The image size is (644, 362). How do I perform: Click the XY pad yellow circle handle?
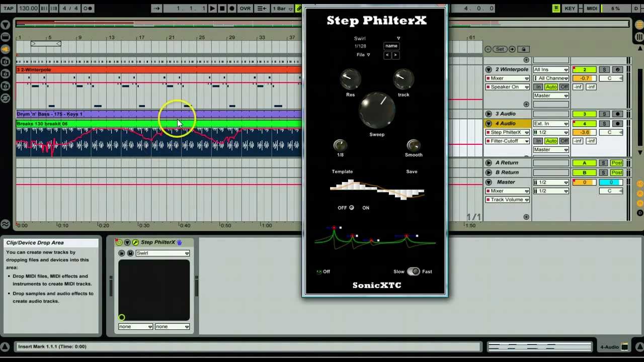(122, 317)
